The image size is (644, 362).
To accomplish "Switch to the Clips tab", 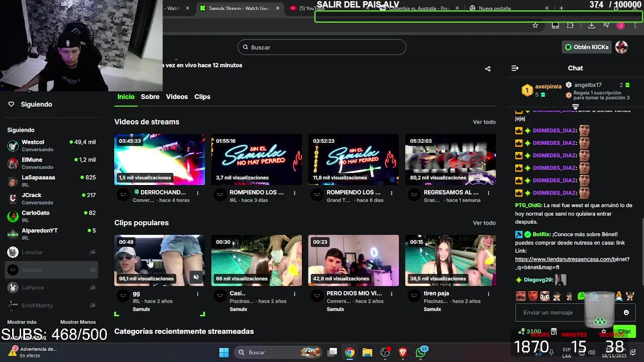I will pos(202,97).
